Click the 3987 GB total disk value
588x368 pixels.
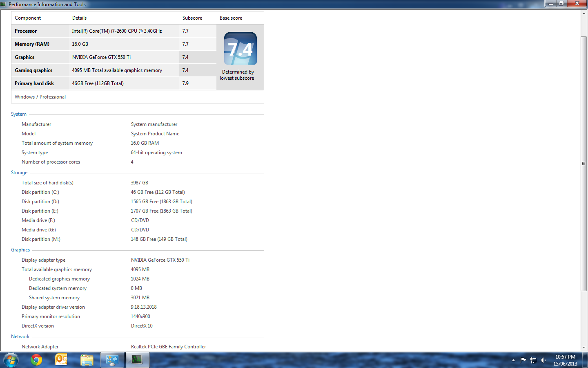139,183
